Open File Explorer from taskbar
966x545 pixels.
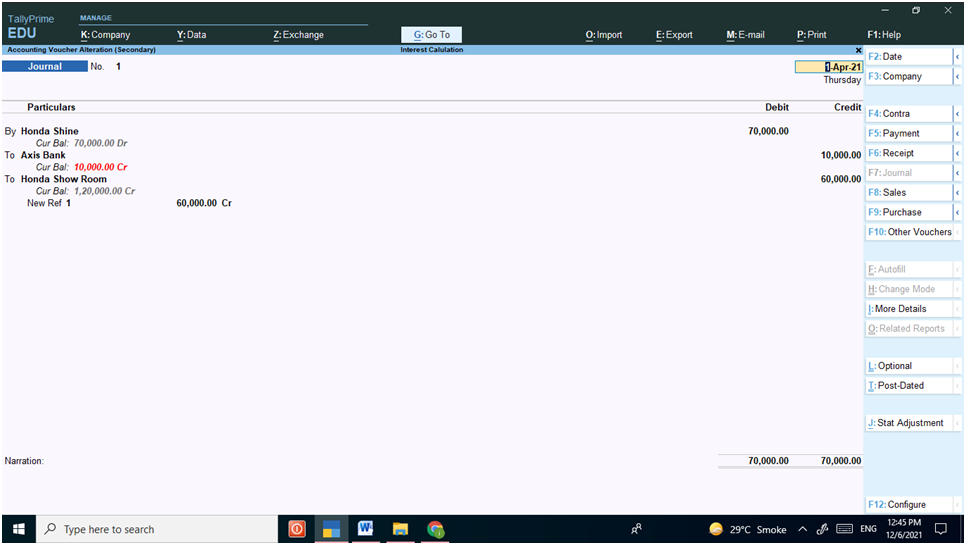coord(400,529)
